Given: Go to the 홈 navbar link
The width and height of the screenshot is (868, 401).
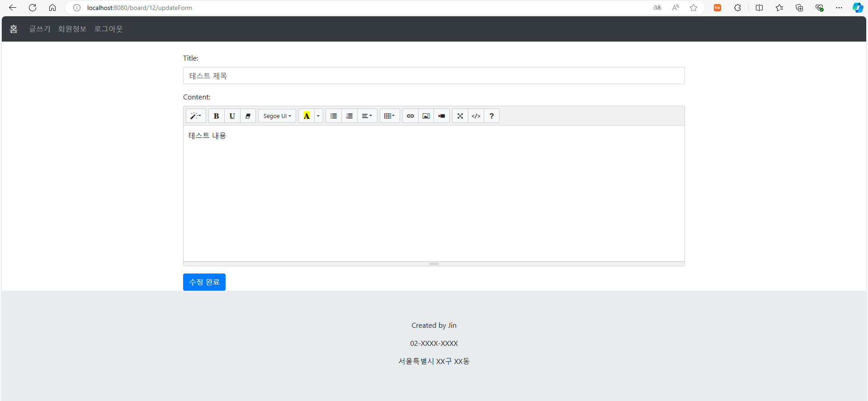Looking at the screenshot, I should coord(14,29).
